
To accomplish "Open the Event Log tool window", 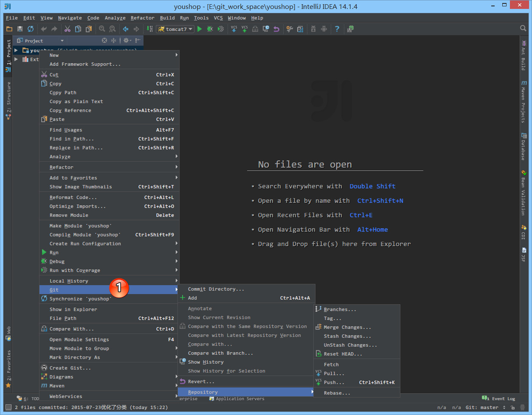I will [x=499, y=398].
